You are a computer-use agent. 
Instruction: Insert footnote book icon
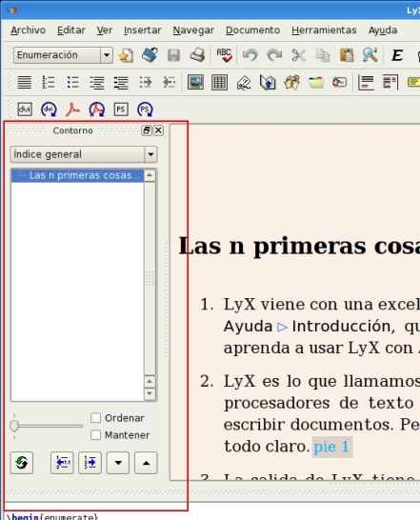click(268, 82)
